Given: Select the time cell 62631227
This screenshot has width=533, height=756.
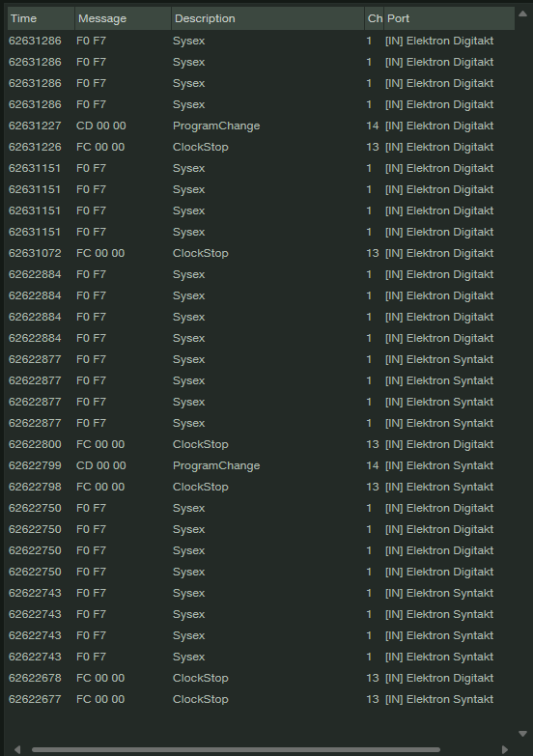Looking at the screenshot, I should (x=35, y=126).
